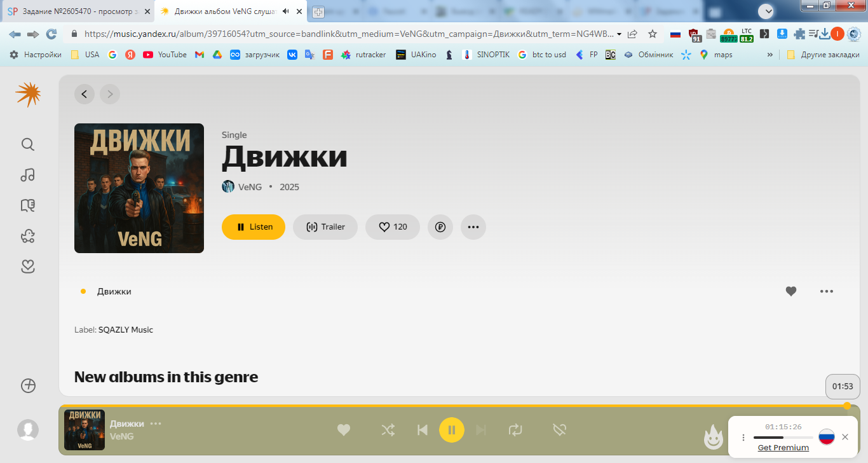Like the album with 120 likes
Viewport: 868px width, 463px height.
(393, 227)
